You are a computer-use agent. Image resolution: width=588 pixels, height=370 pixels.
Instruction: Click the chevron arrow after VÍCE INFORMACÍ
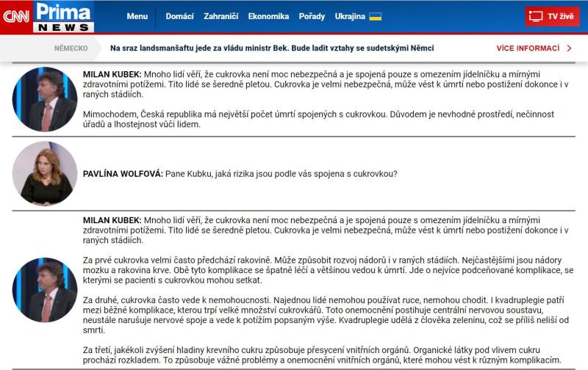(x=569, y=48)
